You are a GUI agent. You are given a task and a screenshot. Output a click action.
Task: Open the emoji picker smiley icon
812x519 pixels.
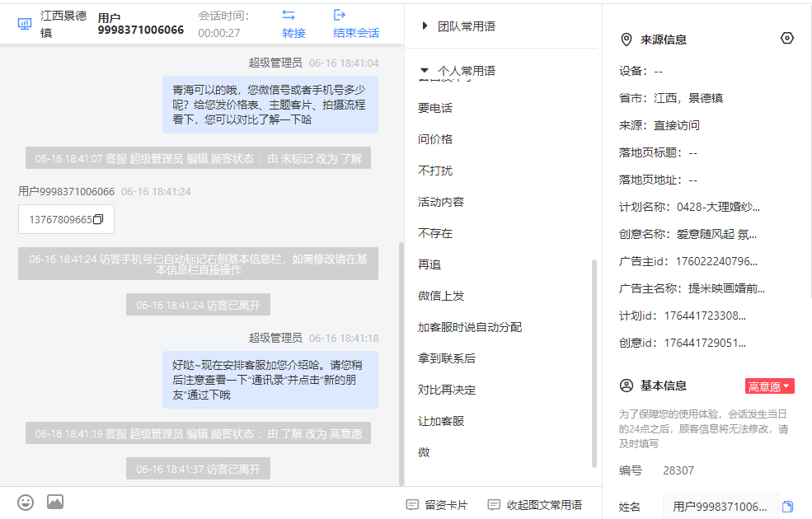pos(26,502)
